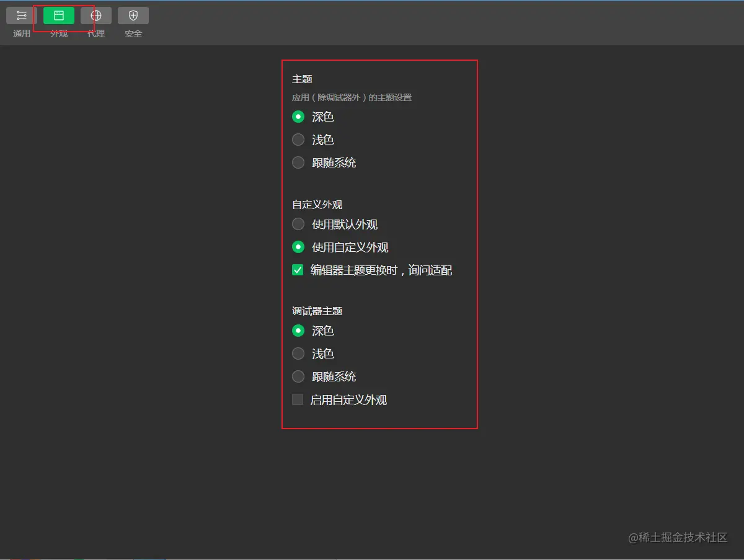Switch to the 代理 tab
The image size is (744, 560).
point(96,33)
